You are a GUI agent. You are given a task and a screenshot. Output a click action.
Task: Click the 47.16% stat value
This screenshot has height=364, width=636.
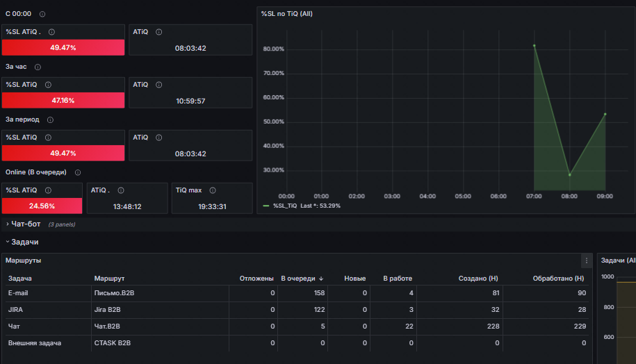coord(63,101)
